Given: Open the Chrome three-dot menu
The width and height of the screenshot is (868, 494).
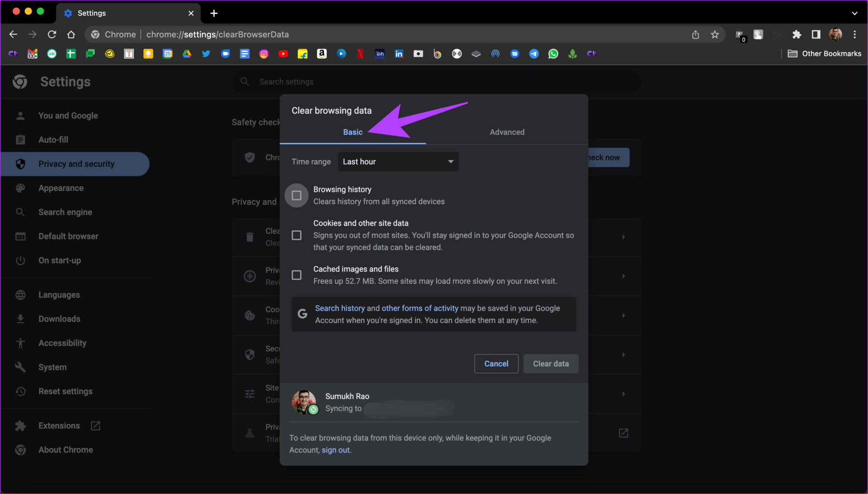Looking at the screenshot, I should [854, 34].
